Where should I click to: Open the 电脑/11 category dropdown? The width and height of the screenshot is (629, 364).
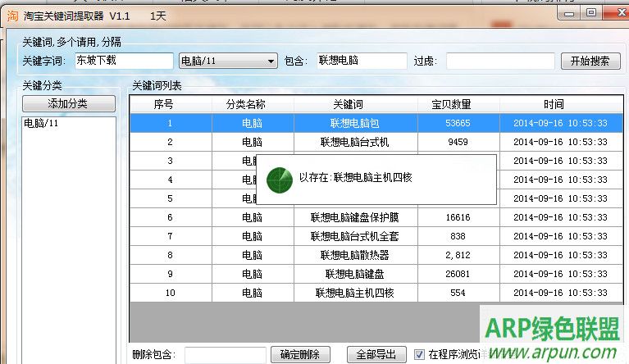coord(228,61)
